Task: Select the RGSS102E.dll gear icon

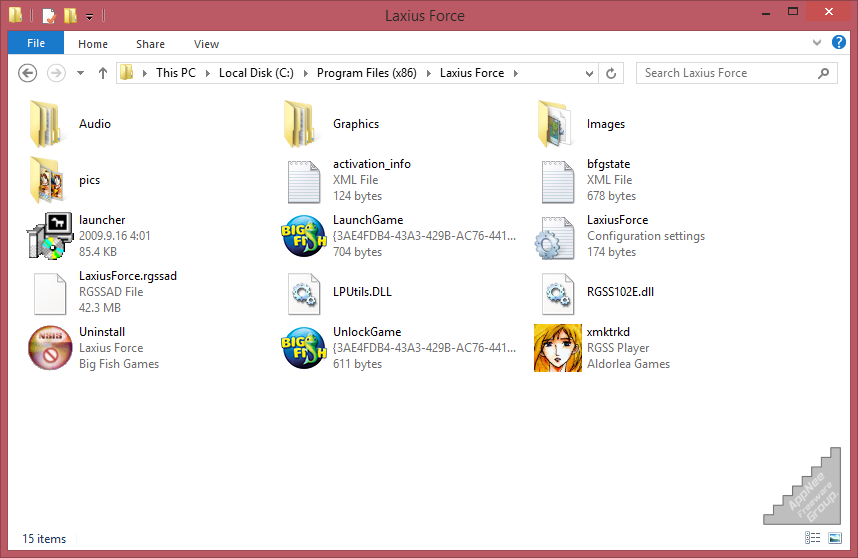Action: coord(558,294)
